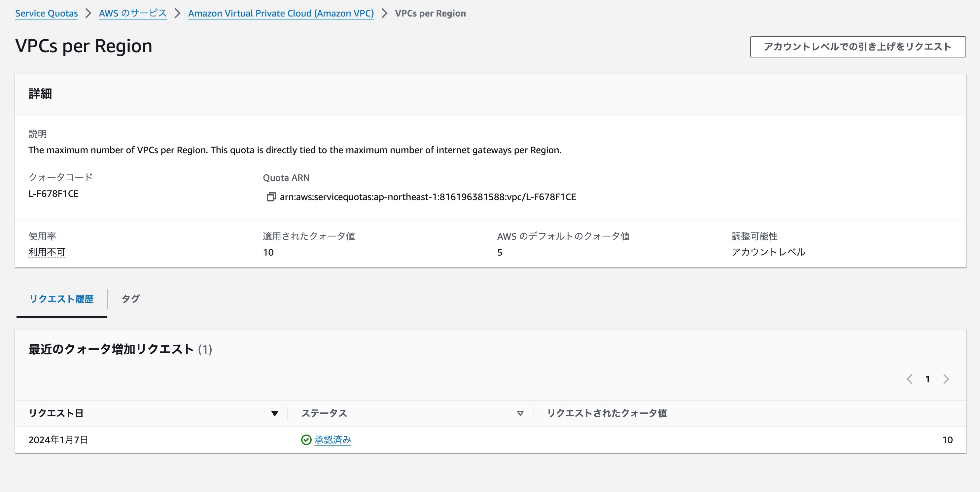Copy the Quota ARN using copy icon
The width and height of the screenshot is (980, 492).
271,197
